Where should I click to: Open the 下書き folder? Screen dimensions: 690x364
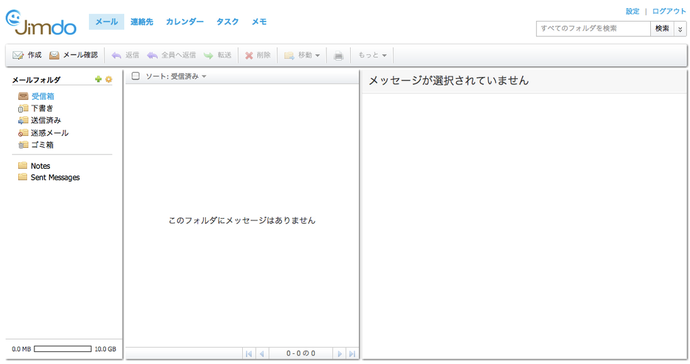pyautogui.click(x=42, y=108)
